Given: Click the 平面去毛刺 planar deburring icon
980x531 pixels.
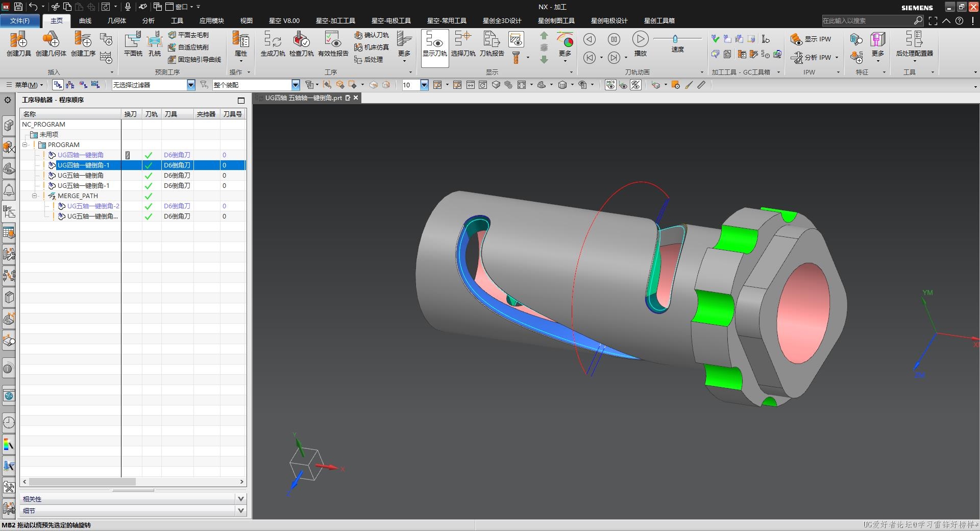Looking at the screenshot, I should (x=188, y=35).
